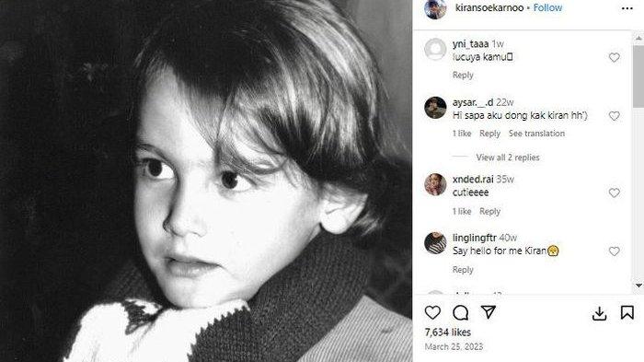
Task: Open aysar.__.d commenter avatar
Action: coord(435,108)
